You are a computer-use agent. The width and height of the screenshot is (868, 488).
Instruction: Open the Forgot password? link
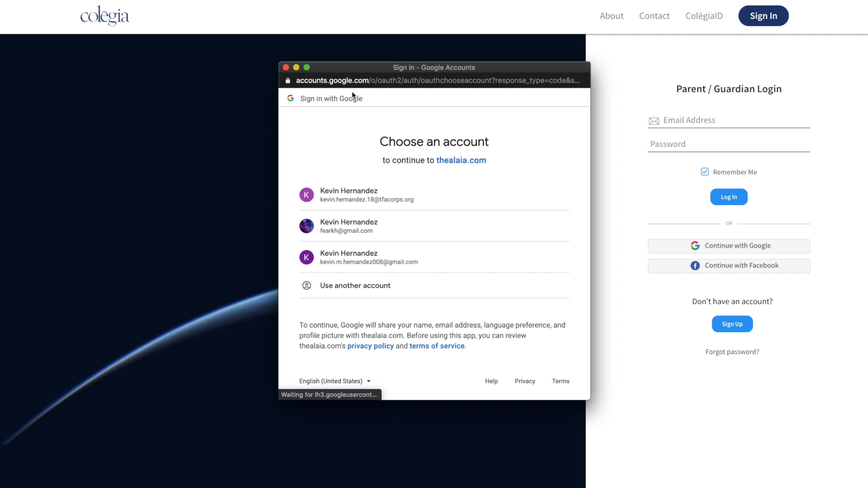732,352
